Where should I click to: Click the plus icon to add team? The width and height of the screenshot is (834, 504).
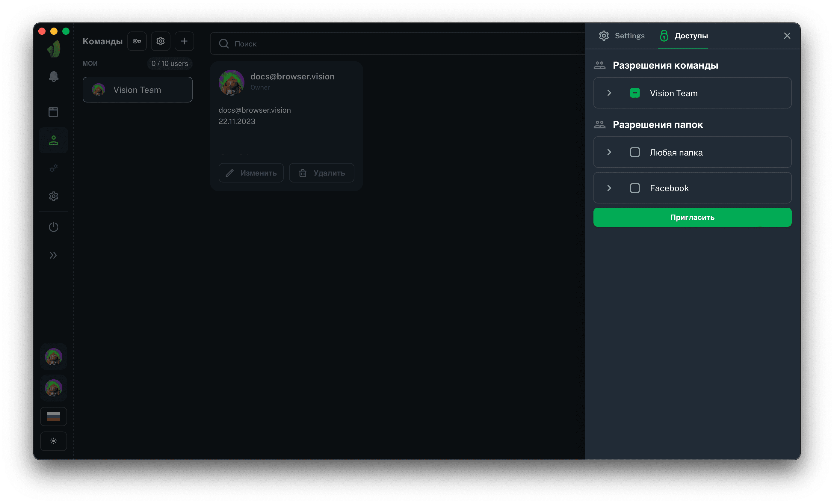point(184,41)
